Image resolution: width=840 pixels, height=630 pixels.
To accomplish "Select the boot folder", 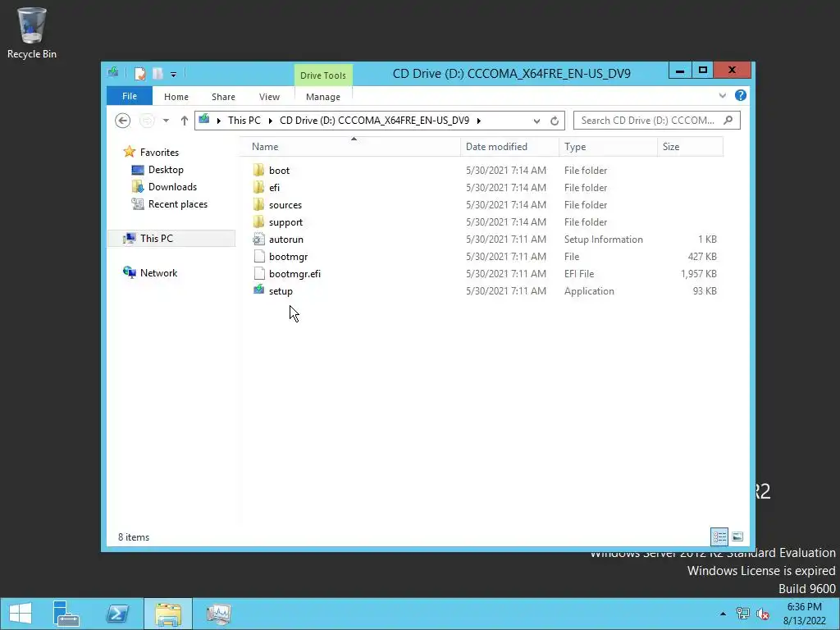I will tap(279, 171).
